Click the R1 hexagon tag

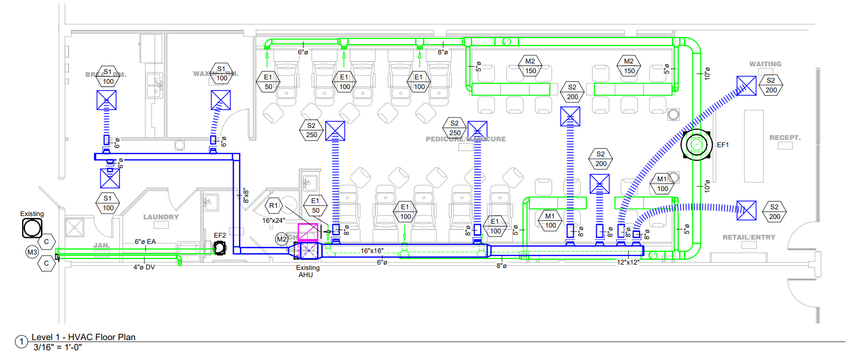pos(273,205)
